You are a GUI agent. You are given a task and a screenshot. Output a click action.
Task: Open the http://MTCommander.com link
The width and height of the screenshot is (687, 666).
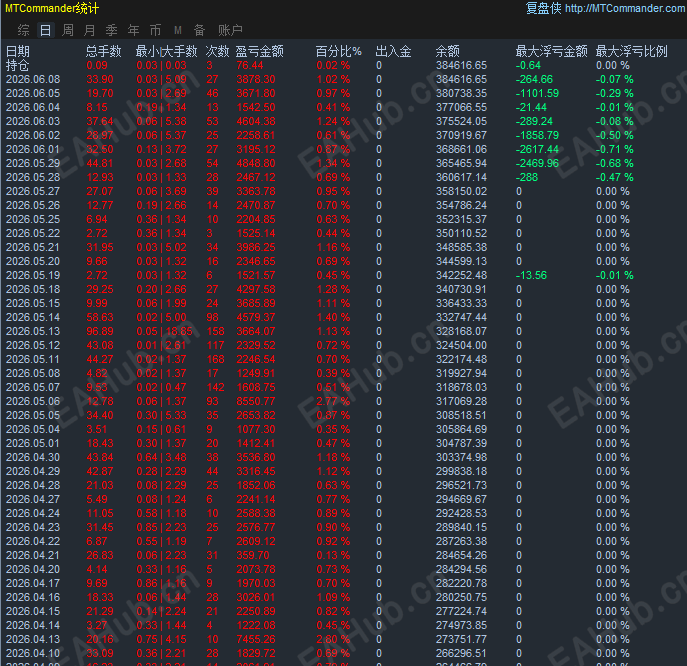(625, 8)
